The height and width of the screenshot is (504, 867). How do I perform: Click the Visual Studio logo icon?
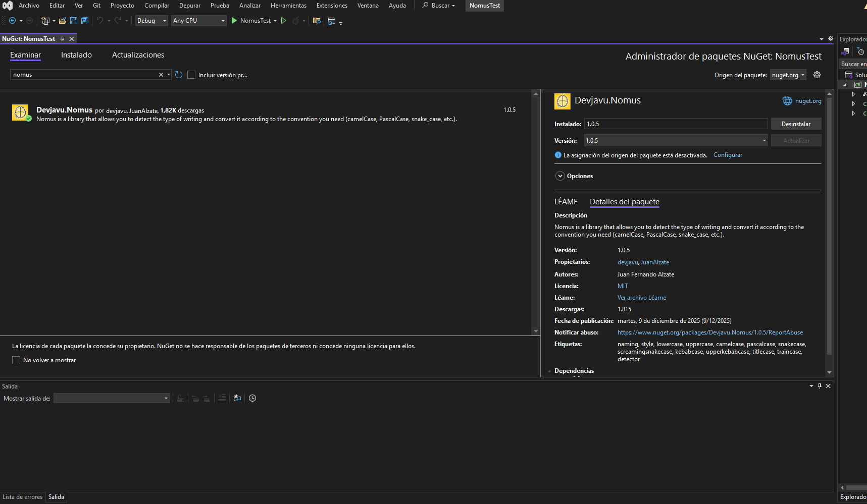[7, 6]
